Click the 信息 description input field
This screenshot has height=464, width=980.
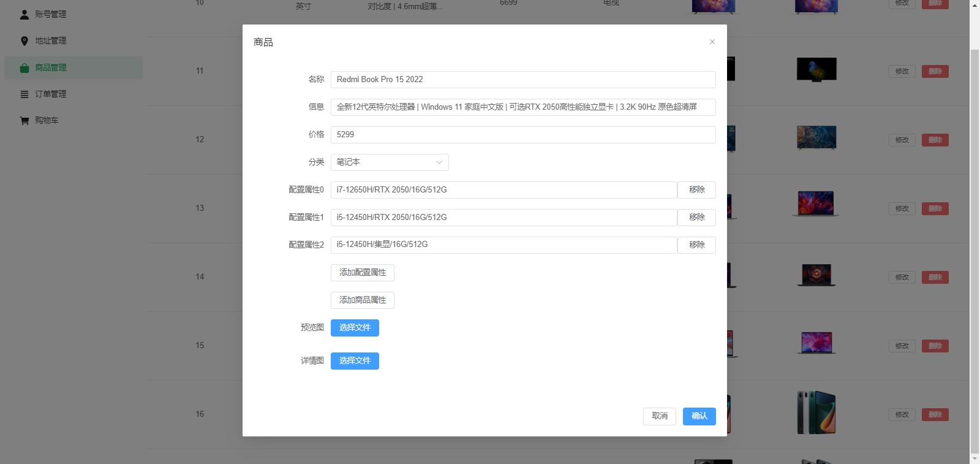tap(523, 107)
